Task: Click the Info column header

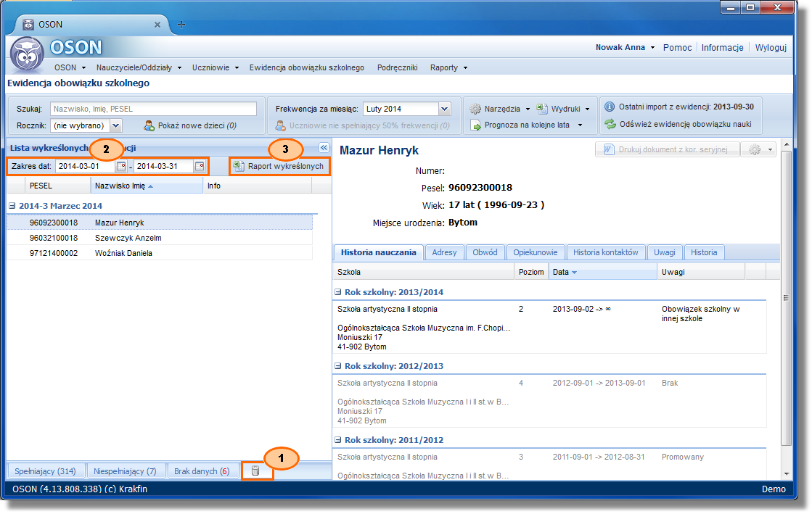Action: tap(258, 186)
